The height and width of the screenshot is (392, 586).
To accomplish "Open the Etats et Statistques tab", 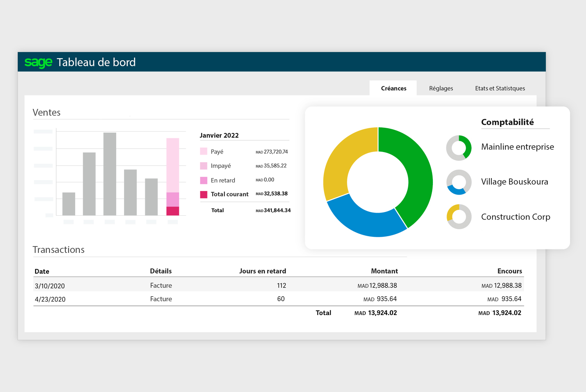I will coord(500,88).
